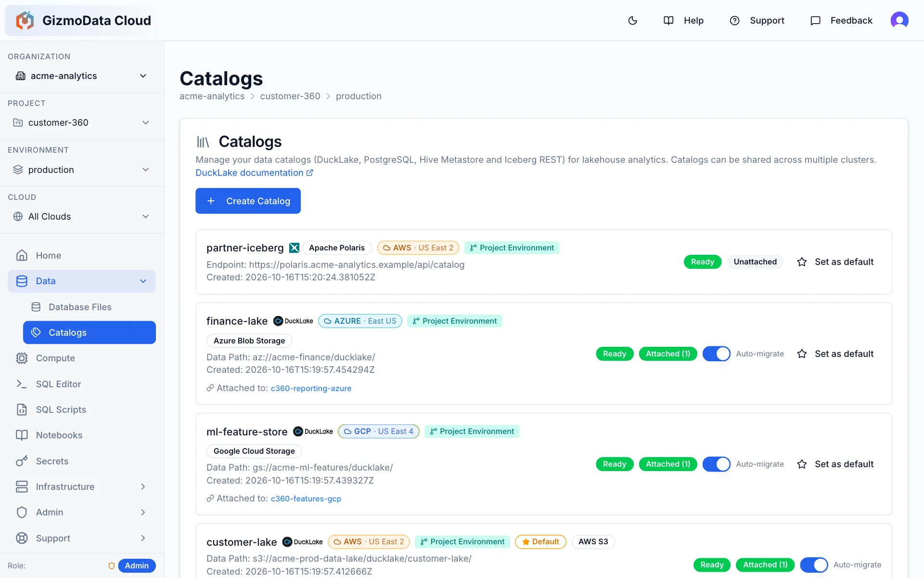Viewport: 924px width, 578px height.
Task: Toggle Auto-migrate for customer-lake
Action: [814, 565]
